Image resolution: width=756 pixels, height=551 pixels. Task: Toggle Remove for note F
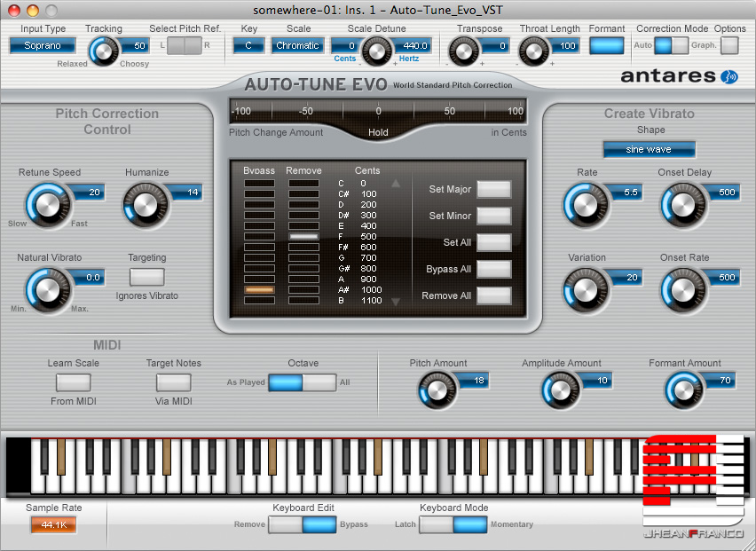303,237
